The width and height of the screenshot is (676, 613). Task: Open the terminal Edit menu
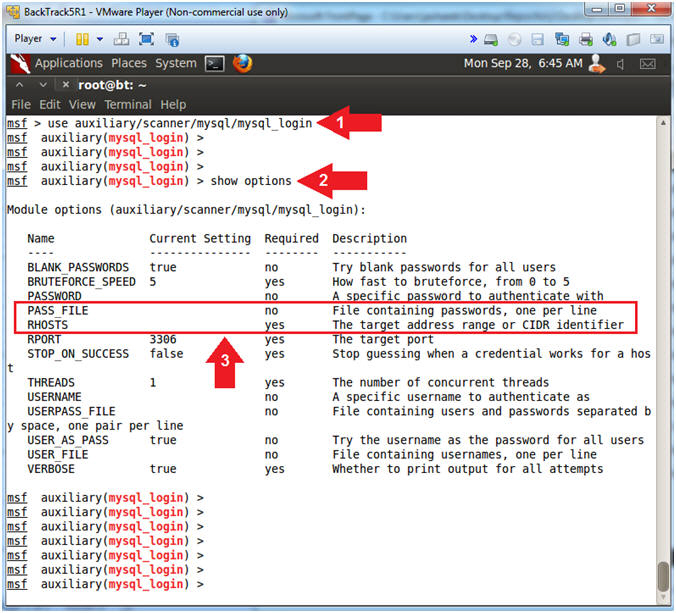50,105
